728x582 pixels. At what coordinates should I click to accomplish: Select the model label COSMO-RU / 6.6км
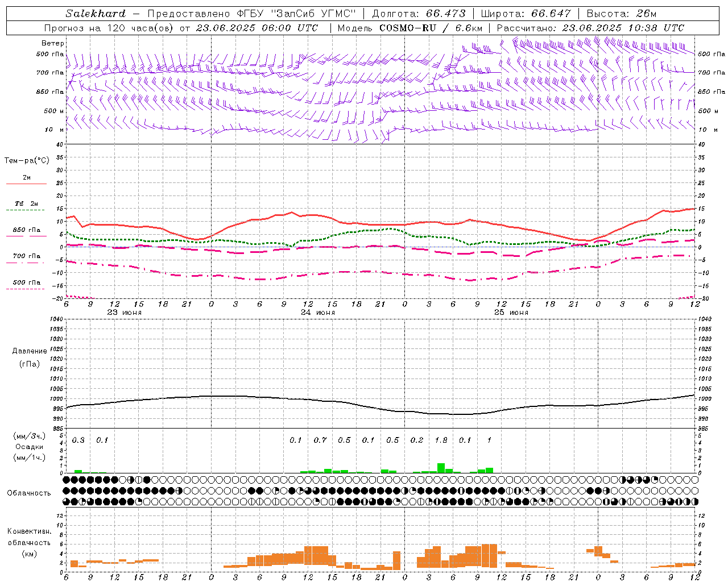(x=431, y=28)
